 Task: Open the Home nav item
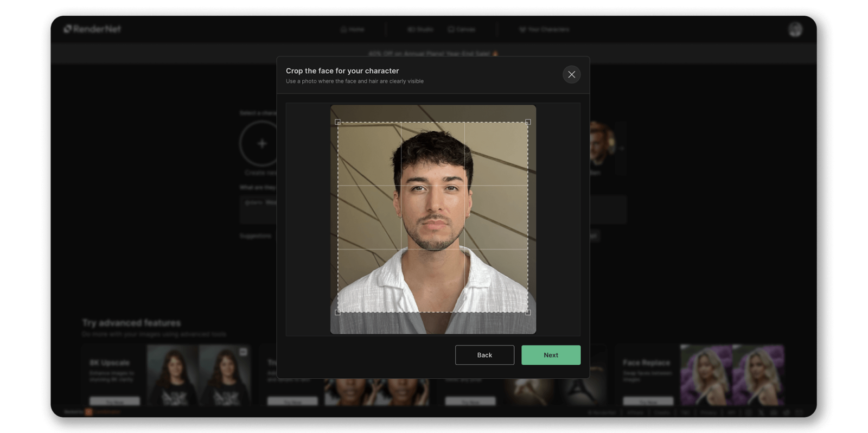(352, 29)
